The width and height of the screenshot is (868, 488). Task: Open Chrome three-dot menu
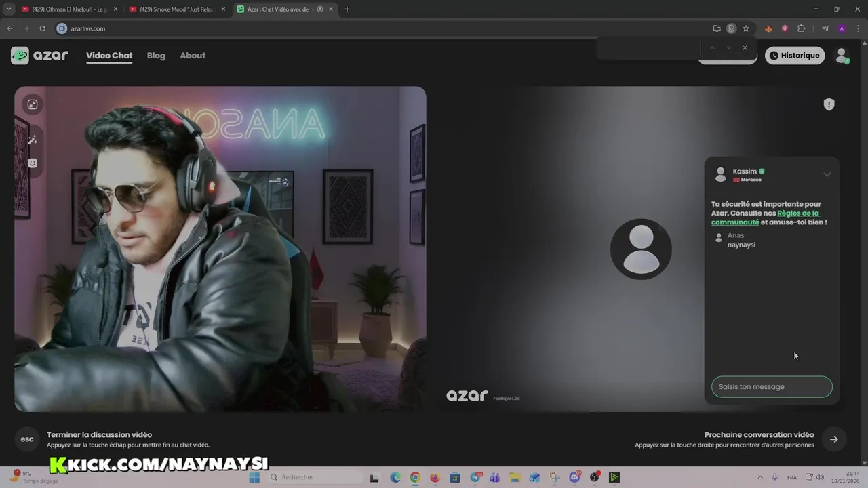click(858, 28)
